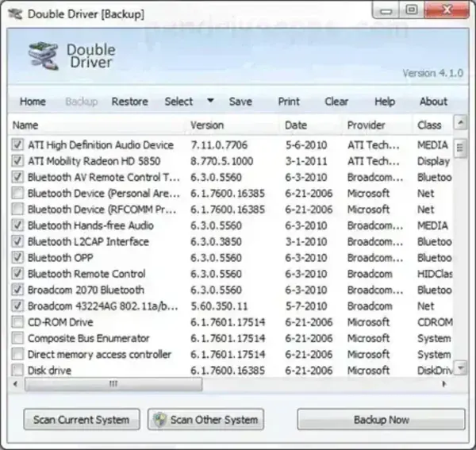
Task: Check the CD-ROM Drive driver
Action: click(x=17, y=321)
